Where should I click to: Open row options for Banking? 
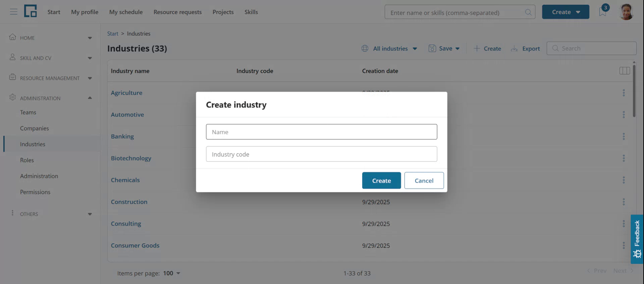(624, 136)
